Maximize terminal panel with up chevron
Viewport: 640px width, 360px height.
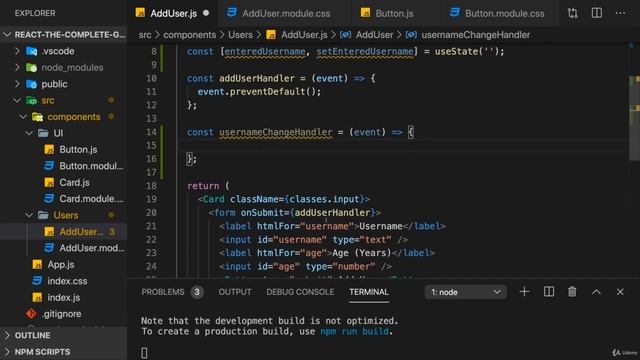[596, 292]
